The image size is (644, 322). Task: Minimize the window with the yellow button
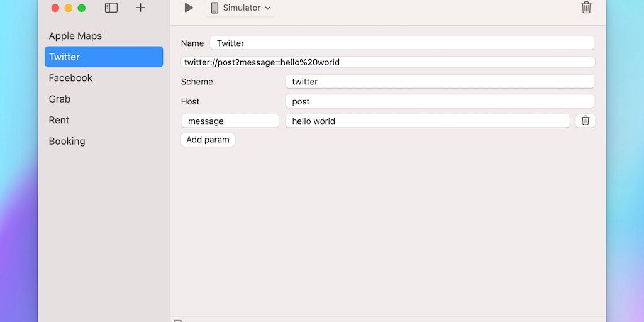click(69, 8)
